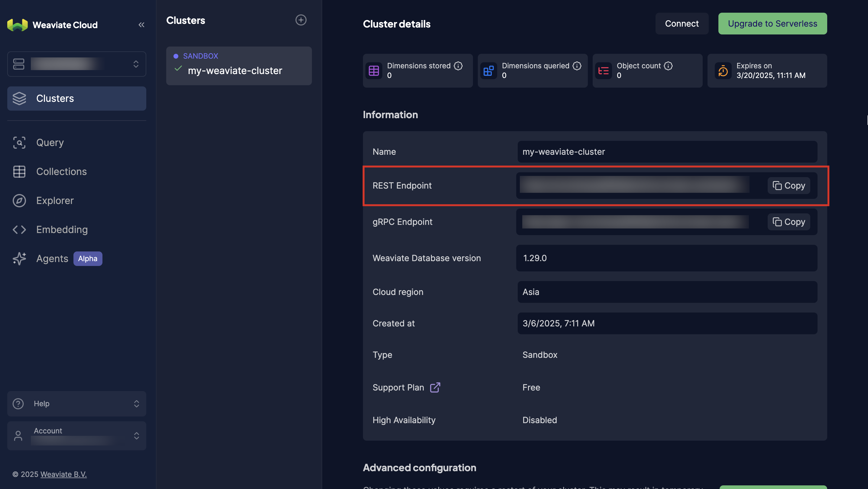The width and height of the screenshot is (868, 489).
Task: Expand the Help menu
Action: point(76,404)
